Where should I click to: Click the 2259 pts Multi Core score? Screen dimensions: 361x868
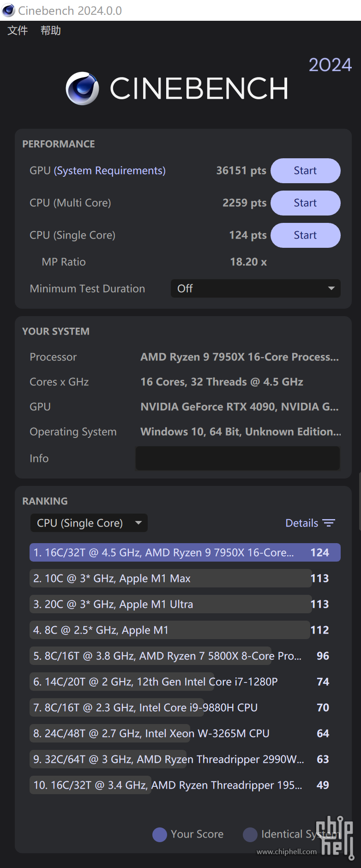coord(245,203)
